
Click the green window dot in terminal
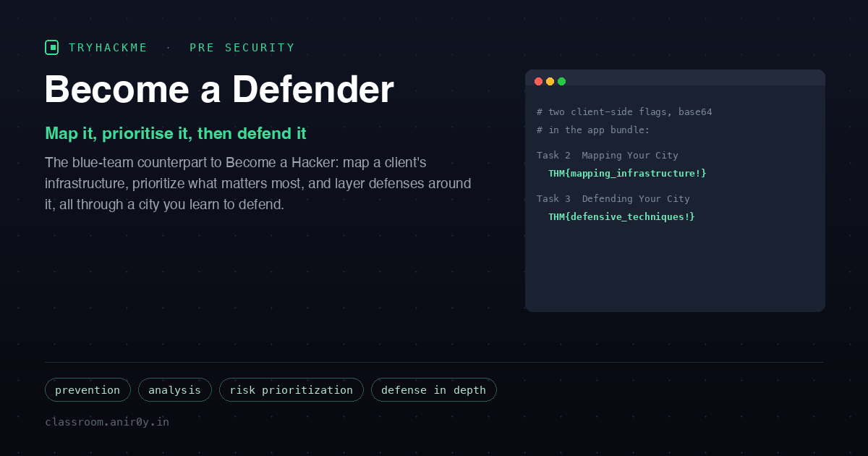click(x=561, y=81)
